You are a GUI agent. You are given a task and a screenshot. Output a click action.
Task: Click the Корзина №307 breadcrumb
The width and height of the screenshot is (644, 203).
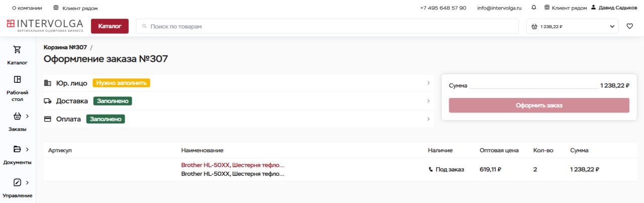pyautogui.click(x=65, y=47)
